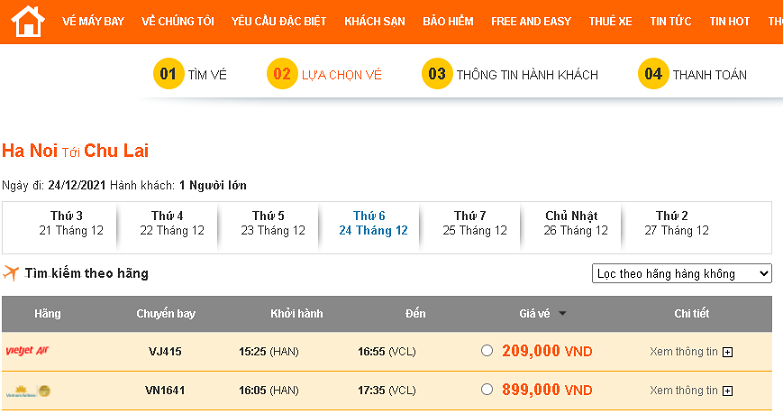Image resolution: width=783 pixels, height=414 pixels.
Task: Expand Xem thông tin for flight VN1641
Action: [684, 391]
